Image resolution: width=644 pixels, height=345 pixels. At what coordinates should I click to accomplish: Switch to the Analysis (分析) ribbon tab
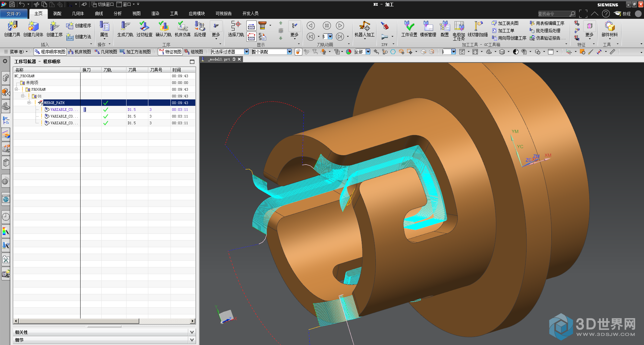click(118, 13)
